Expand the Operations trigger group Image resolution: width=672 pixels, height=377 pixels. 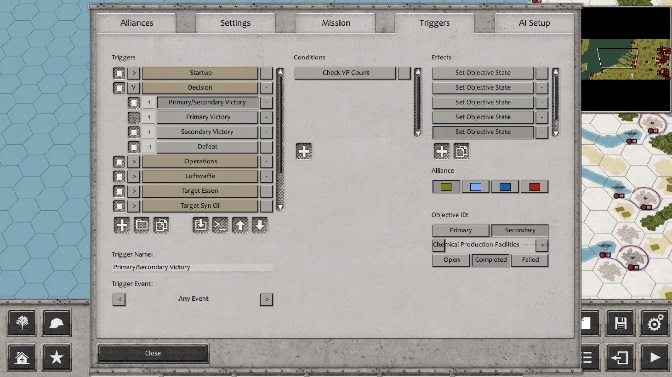pos(134,162)
